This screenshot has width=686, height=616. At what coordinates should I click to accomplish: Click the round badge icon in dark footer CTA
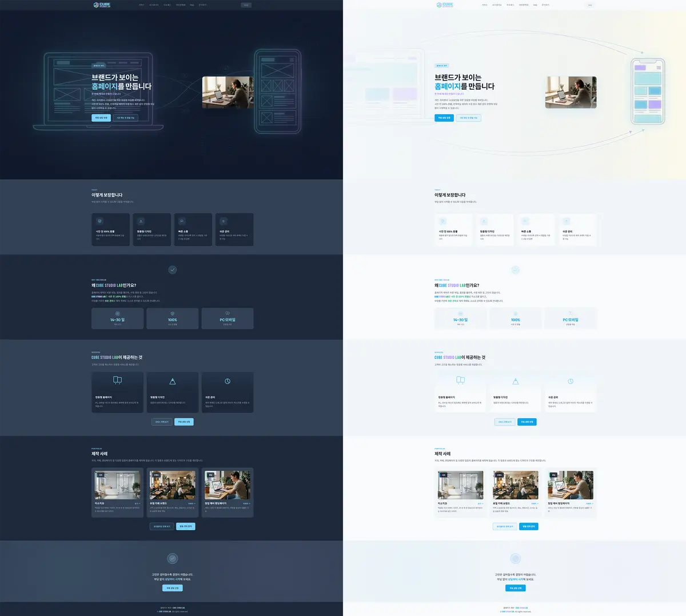173,558
